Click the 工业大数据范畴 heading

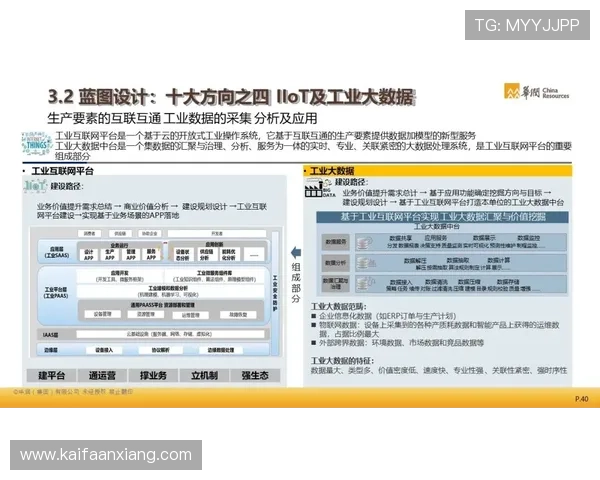pos(339,307)
